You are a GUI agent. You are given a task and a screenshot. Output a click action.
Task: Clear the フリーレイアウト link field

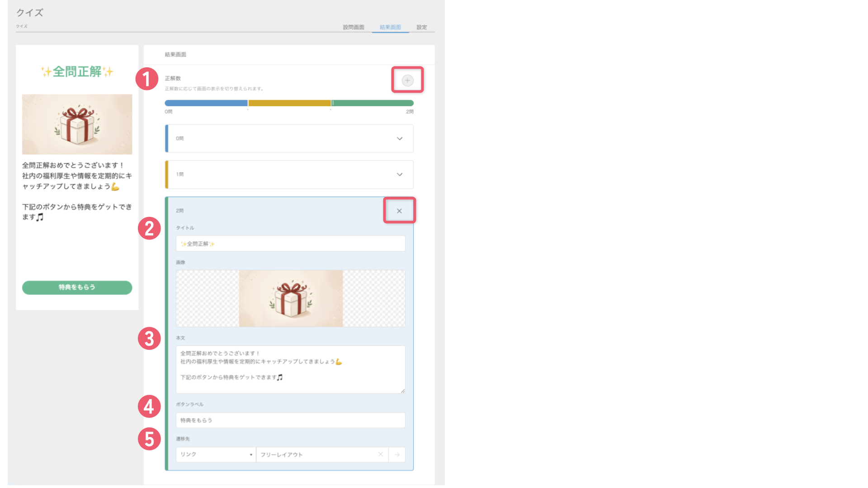(381, 455)
